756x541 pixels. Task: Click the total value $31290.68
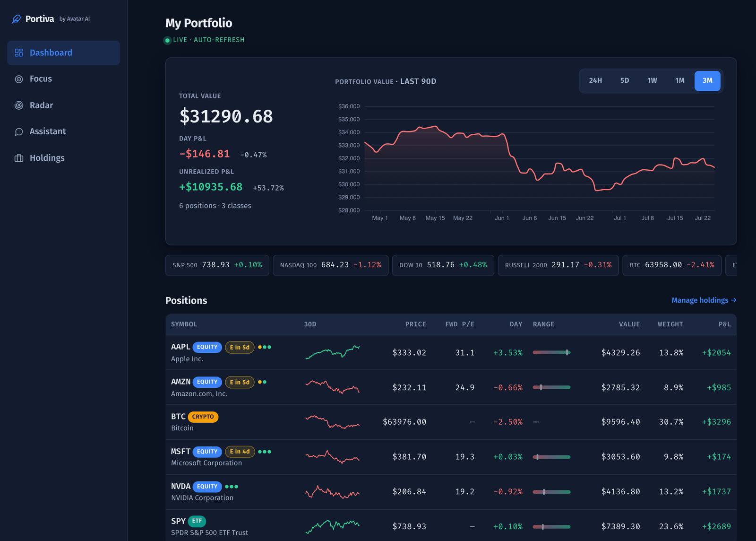[226, 116]
